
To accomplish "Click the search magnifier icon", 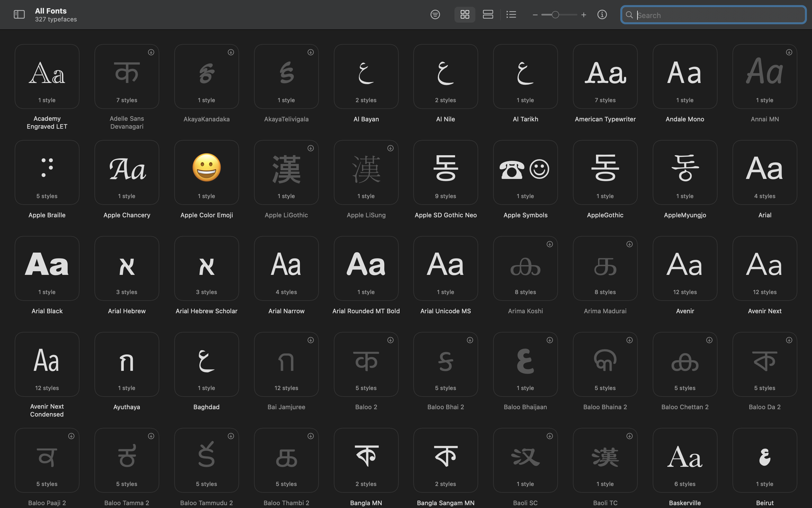I will (629, 15).
